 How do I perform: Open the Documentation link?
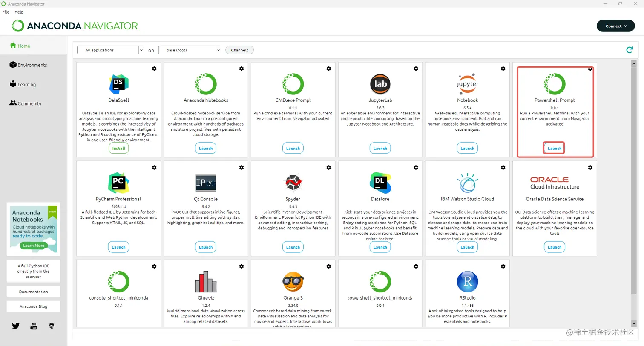[x=33, y=292]
